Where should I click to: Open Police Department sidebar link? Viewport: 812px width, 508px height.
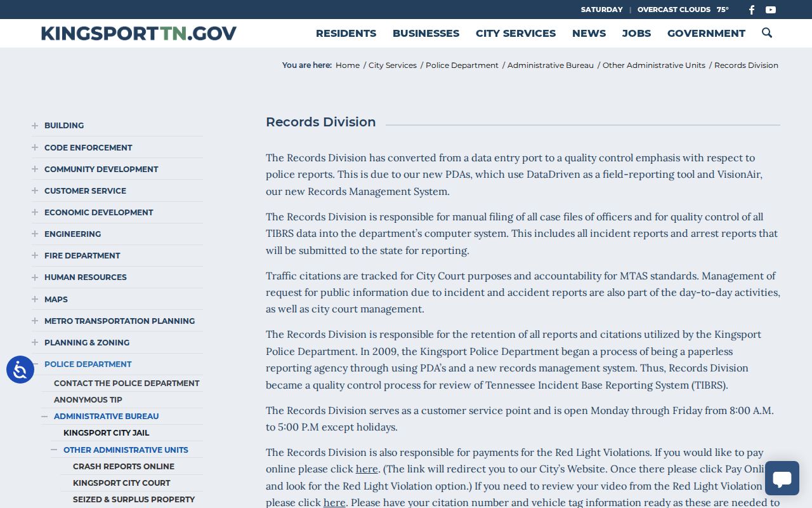[x=88, y=364]
